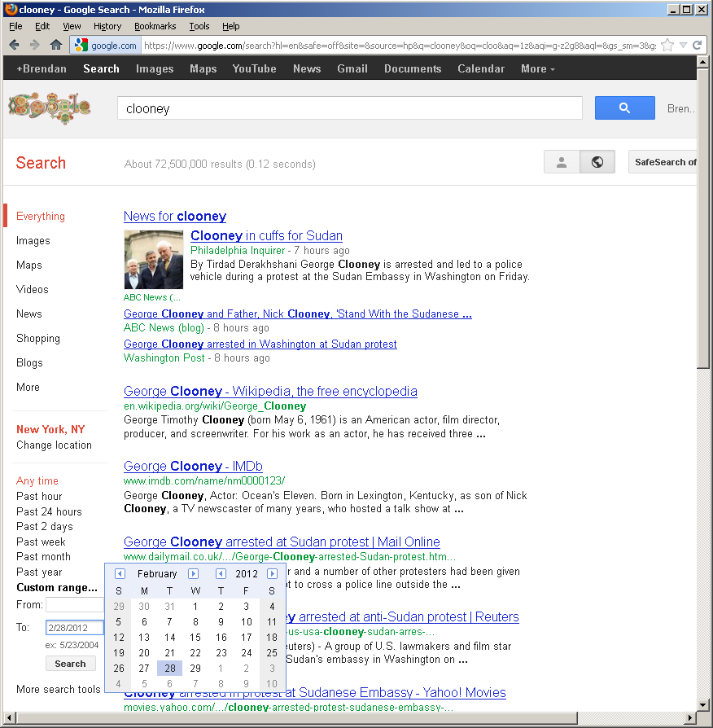Reload the page using the refresh icon
The height and width of the screenshot is (728, 713).
coord(698,45)
